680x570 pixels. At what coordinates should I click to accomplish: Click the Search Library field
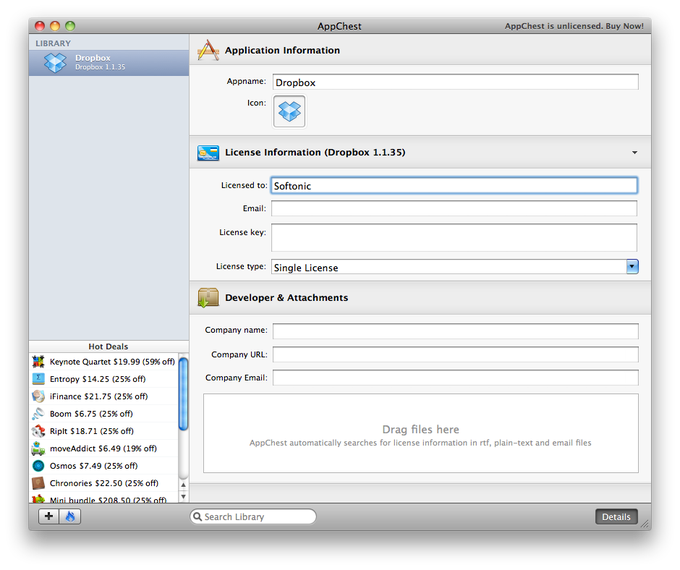[253, 516]
